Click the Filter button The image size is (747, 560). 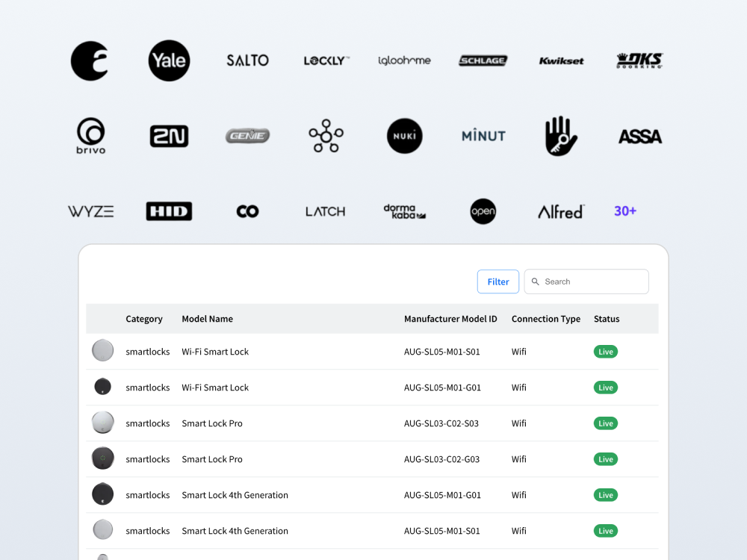(x=498, y=281)
